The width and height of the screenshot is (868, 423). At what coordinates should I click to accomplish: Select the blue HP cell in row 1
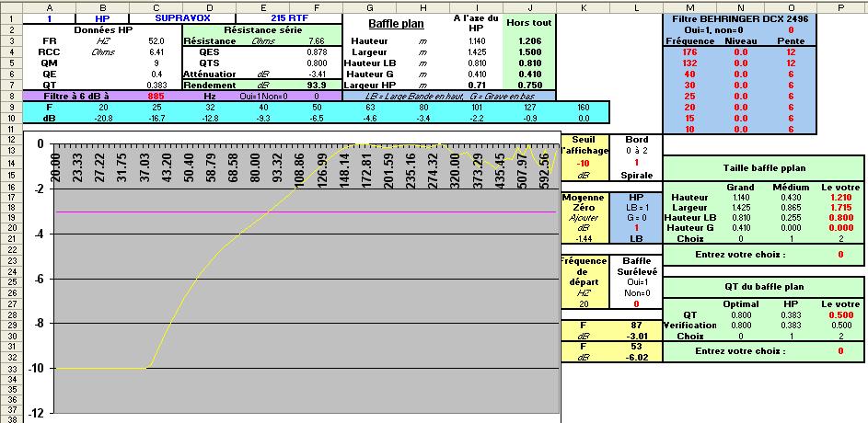[102, 17]
